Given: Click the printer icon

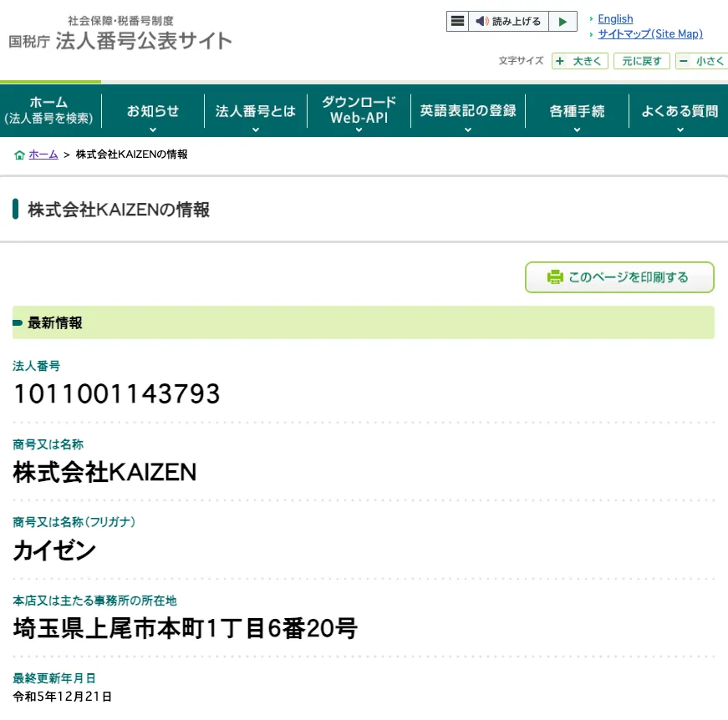Looking at the screenshot, I should [x=555, y=277].
